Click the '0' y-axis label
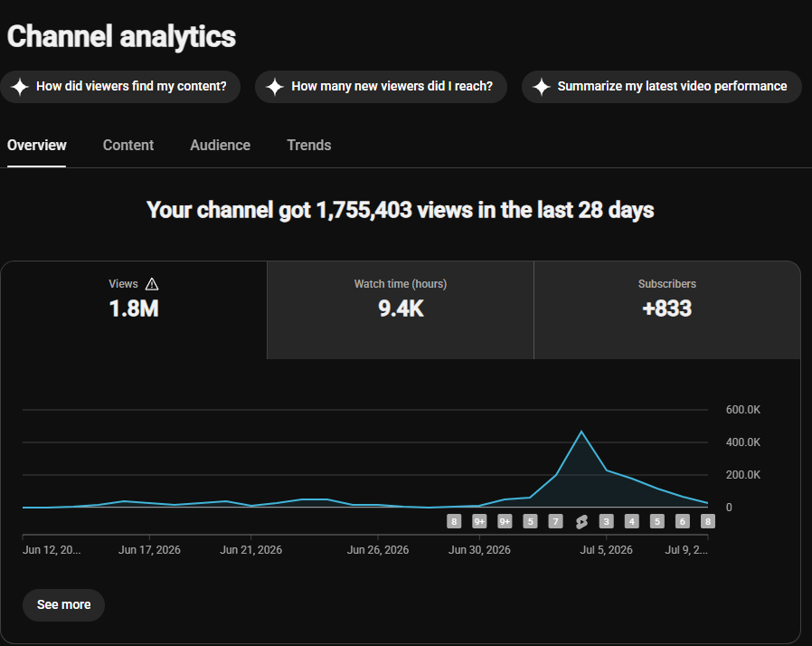812x646 pixels. (x=729, y=508)
